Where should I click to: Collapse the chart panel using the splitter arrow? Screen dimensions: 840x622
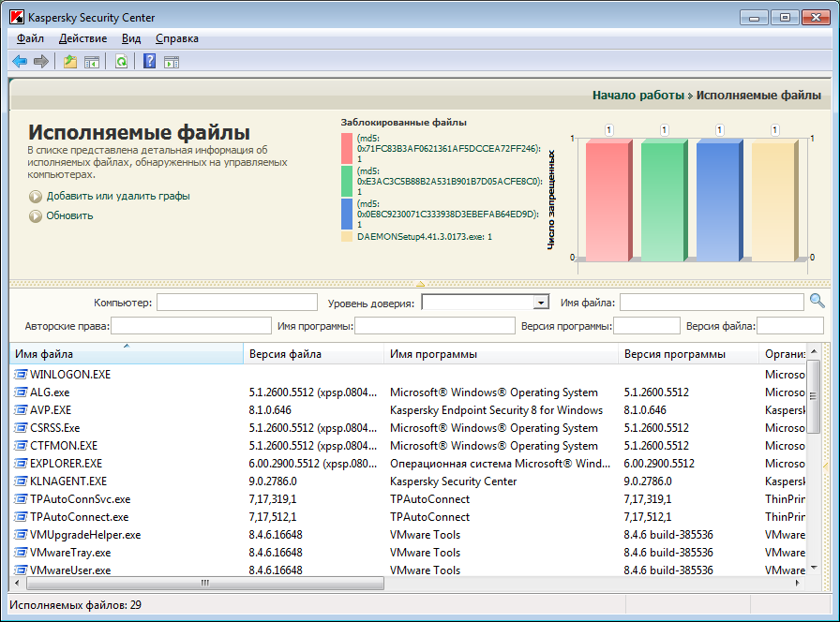click(420, 283)
